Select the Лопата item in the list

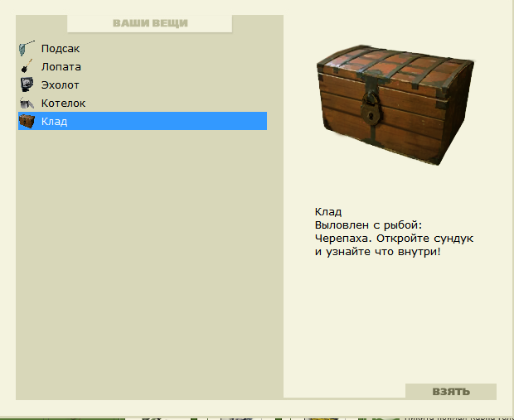(x=143, y=66)
